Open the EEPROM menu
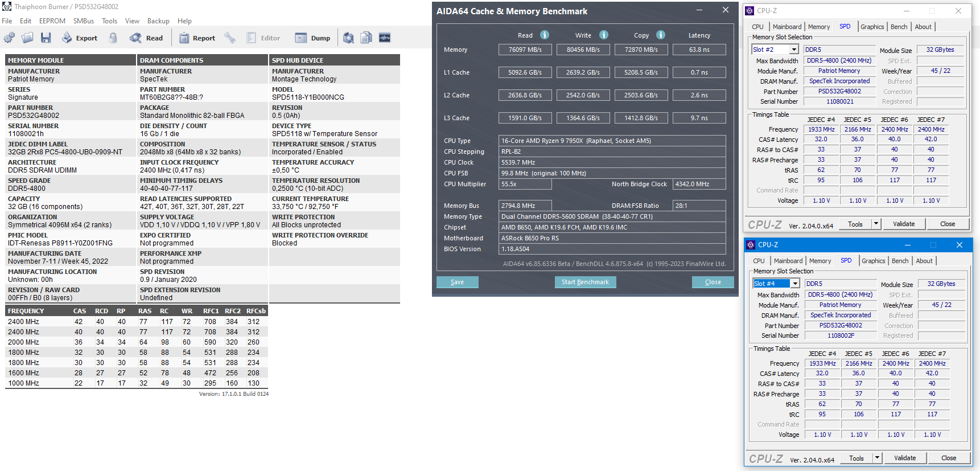Image resolution: width=980 pixels, height=471 pixels. (x=52, y=21)
